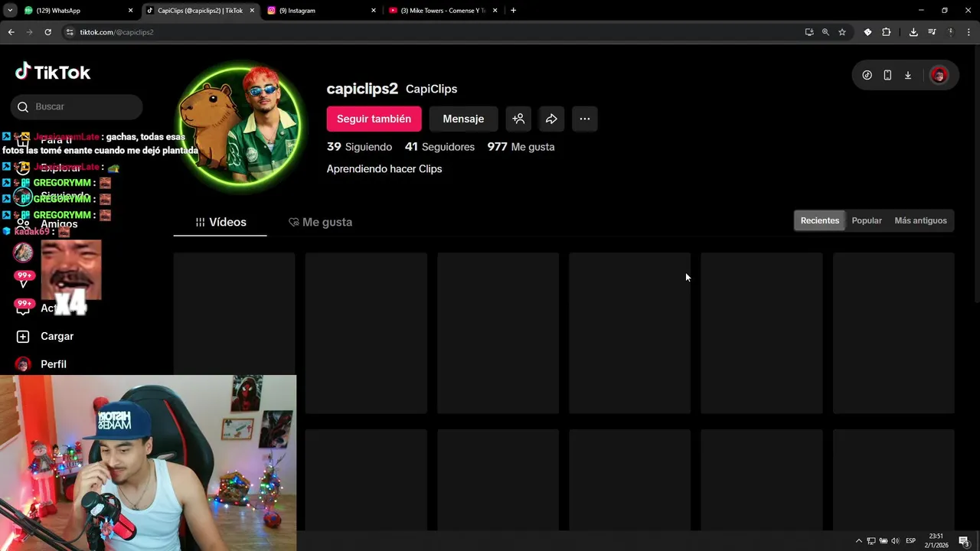This screenshot has width=980, height=551.
Task: Select Más antiguos sort option
Action: pyautogui.click(x=920, y=220)
